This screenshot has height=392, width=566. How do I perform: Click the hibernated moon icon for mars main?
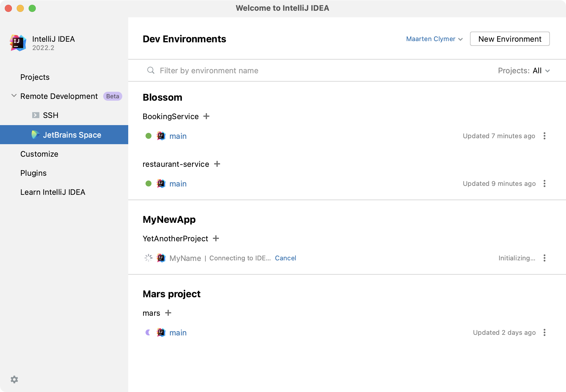(x=148, y=332)
